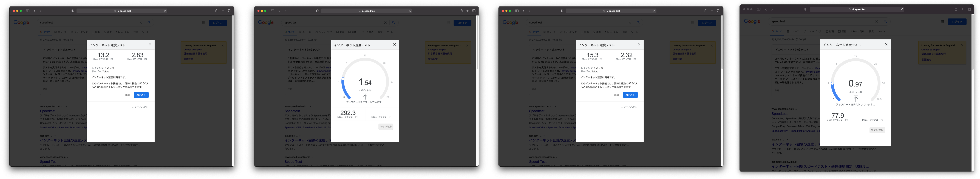The width and height of the screenshot is (980, 179).
Task: Dismiss the English results notice in the 13.2 Mbps window
Action: coord(223,45)
